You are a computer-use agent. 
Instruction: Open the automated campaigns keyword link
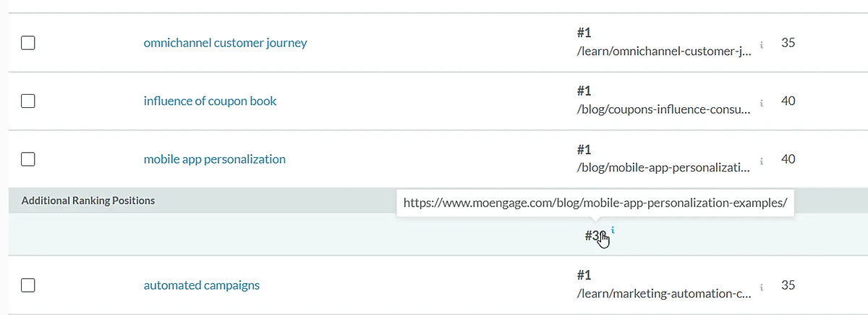[x=201, y=285]
